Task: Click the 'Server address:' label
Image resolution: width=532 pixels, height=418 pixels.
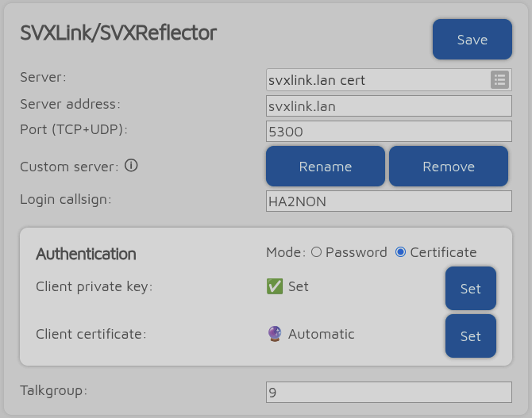Action: coord(70,104)
